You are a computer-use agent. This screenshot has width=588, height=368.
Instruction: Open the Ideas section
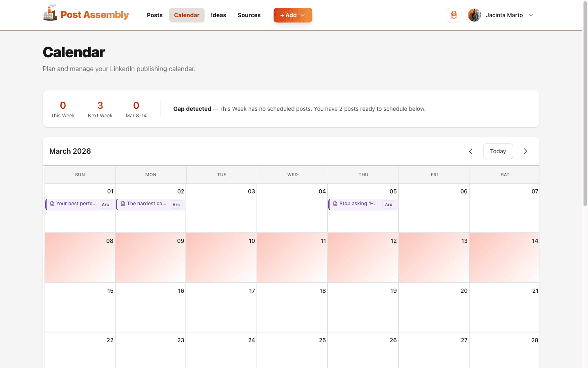click(x=218, y=15)
